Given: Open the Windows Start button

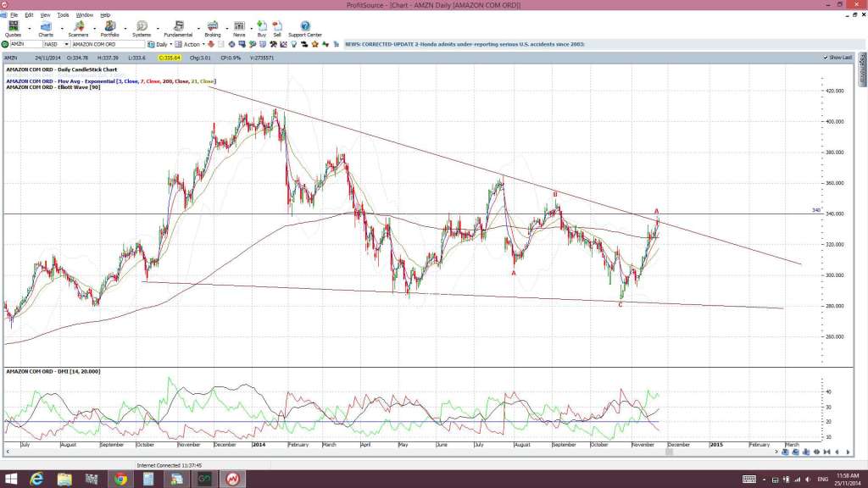Looking at the screenshot, I should (x=11, y=480).
